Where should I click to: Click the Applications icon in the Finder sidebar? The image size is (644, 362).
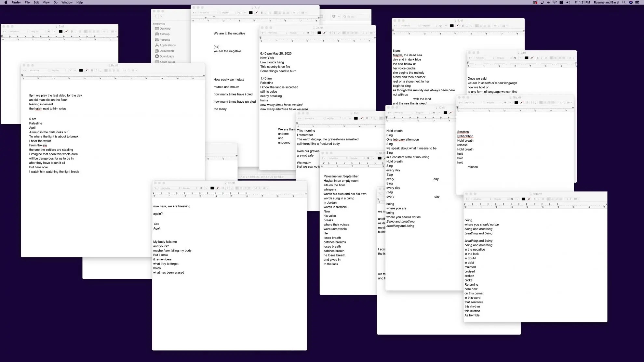click(x=157, y=45)
